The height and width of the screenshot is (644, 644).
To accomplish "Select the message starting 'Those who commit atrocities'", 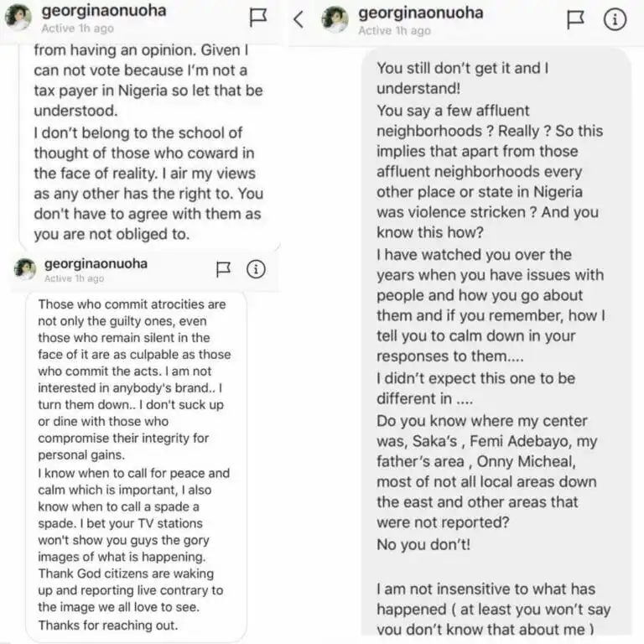I will point(136,465).
